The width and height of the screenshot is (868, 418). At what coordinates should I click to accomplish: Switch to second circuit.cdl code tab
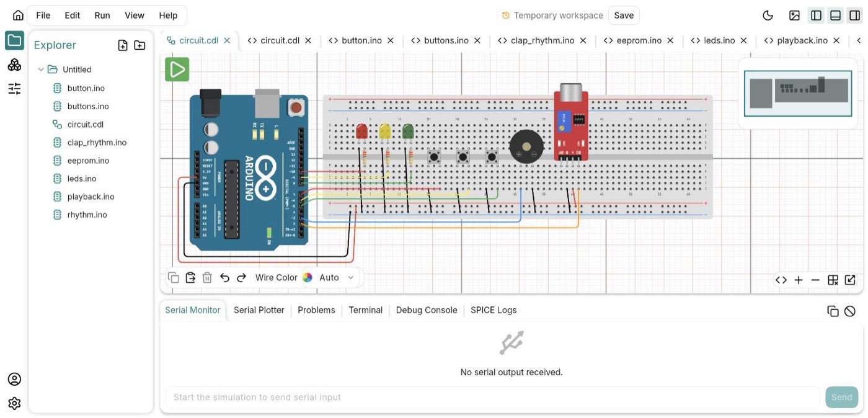click(x=280, y=40)
